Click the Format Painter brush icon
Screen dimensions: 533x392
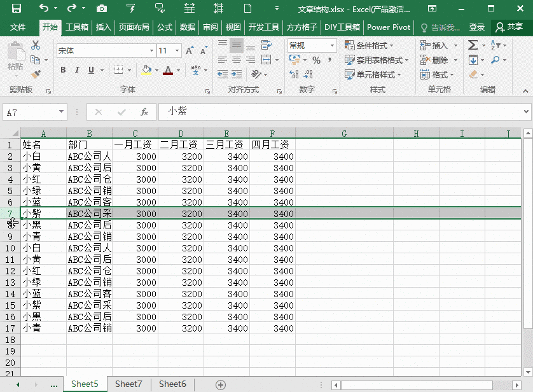coord(36,74)
